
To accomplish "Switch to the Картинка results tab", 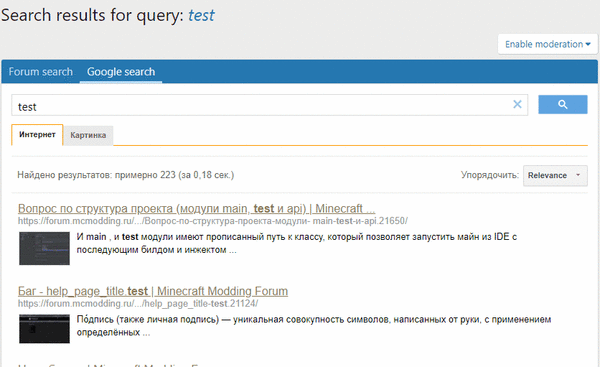I will (88, 135).
